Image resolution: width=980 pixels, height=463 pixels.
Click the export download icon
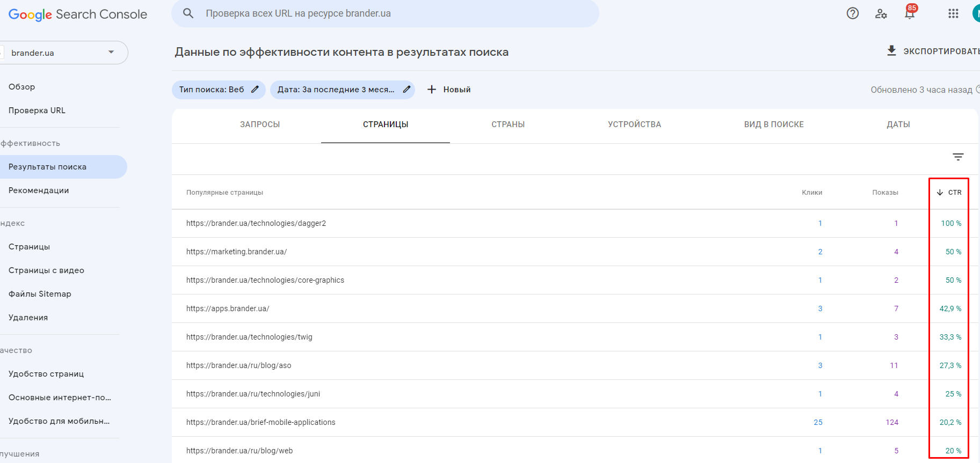(x=891, y=51)
